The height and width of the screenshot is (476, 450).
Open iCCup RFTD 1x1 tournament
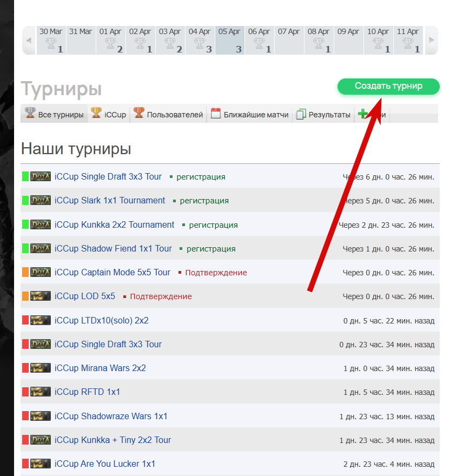click(x=87, y=392)
